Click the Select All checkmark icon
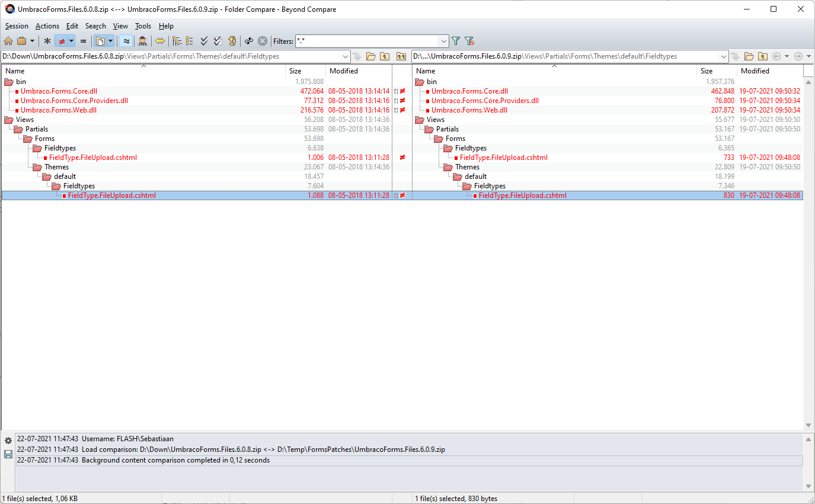This screenshot has width=815, height=504. tap(204, 41)
